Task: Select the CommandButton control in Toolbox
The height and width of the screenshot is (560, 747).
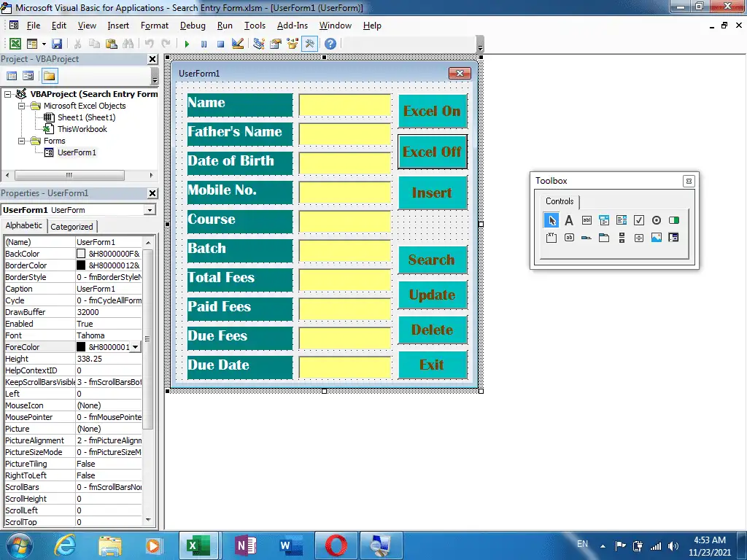Action: point(569,238)
